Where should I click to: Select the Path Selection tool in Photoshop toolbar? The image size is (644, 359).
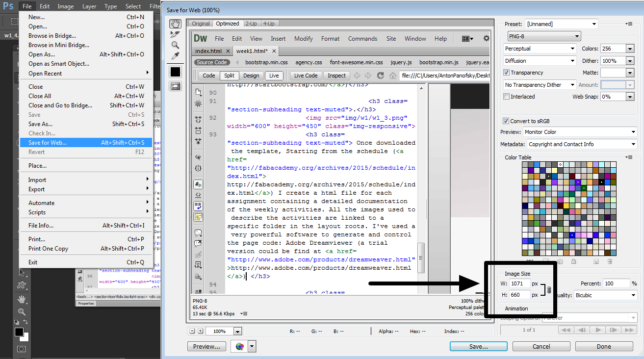(22, 272)
